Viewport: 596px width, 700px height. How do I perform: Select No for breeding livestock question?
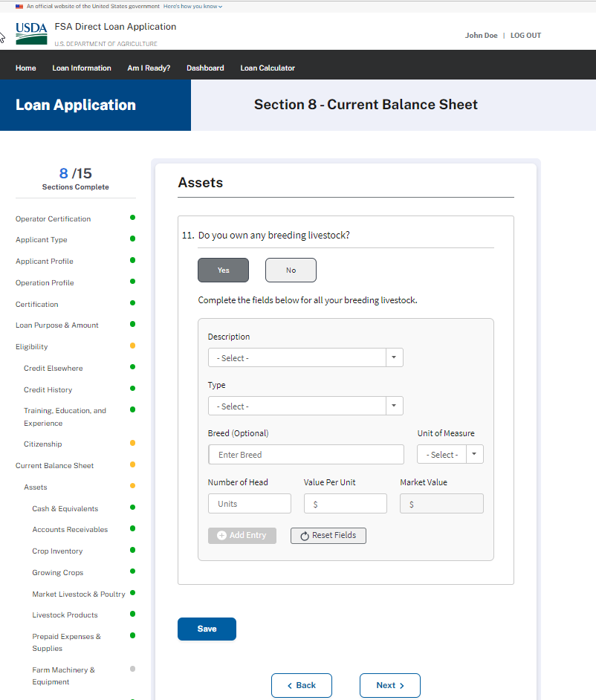coord(291,270)
